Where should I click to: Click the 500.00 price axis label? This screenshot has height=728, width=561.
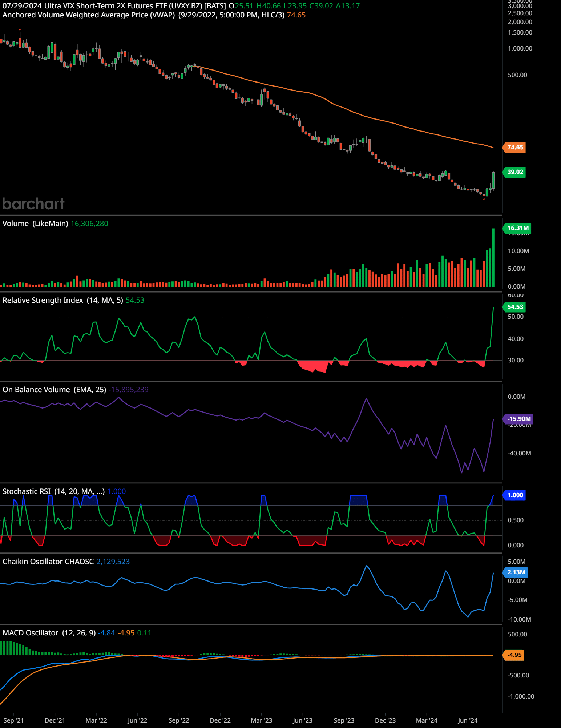[x=517, y=75]
